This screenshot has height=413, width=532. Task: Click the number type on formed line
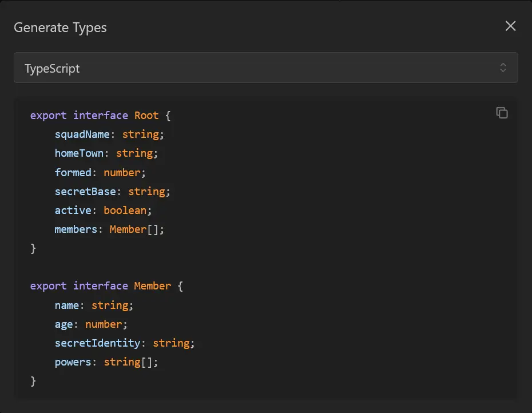122,172
